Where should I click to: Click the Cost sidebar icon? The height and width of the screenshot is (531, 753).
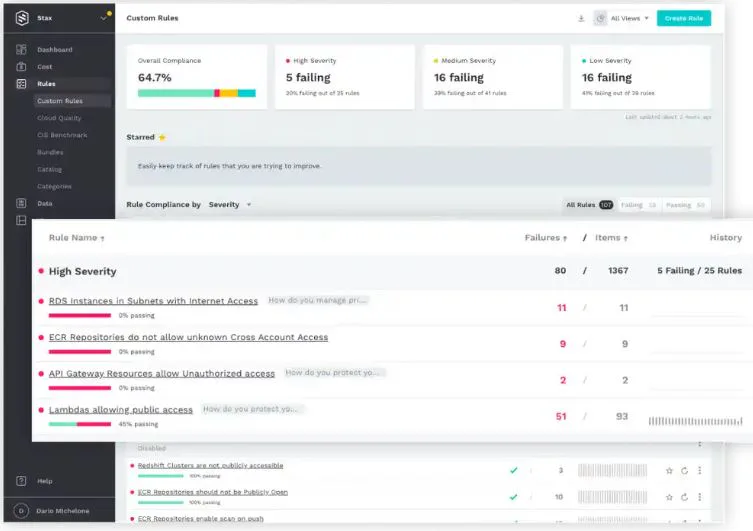(x=21, y=67)
